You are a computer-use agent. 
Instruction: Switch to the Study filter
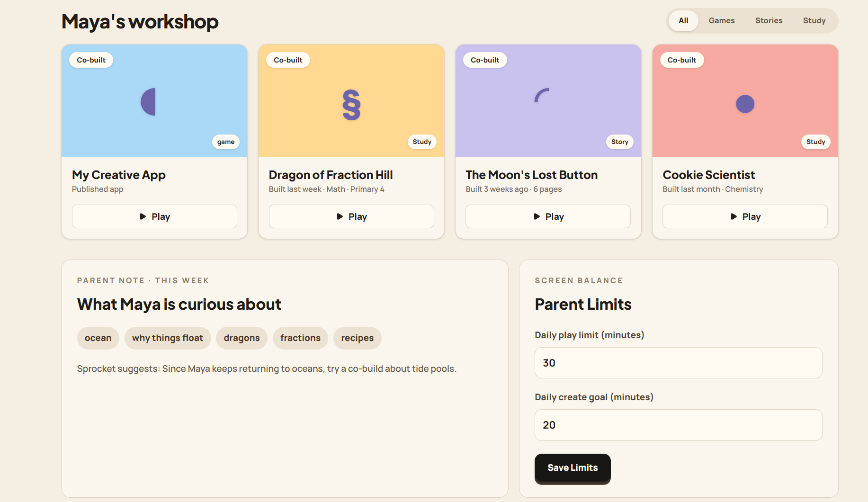pyautogui.click(x=814, y=20)
